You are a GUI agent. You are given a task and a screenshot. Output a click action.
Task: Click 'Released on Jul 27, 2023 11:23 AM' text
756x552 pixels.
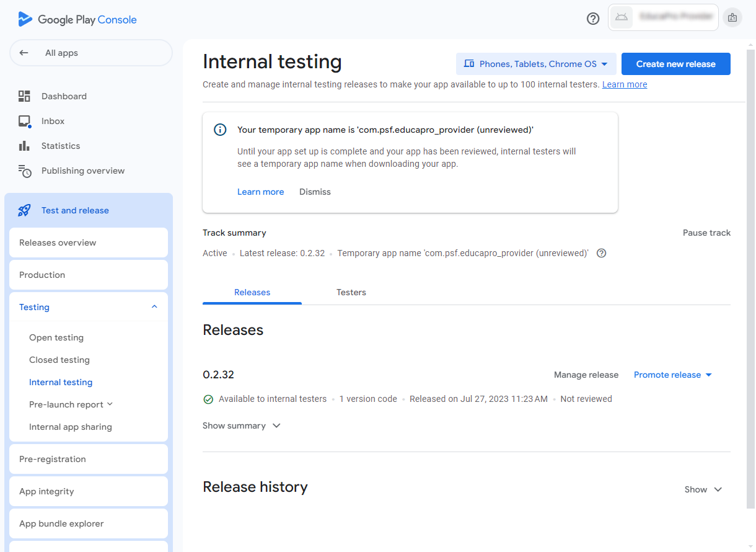click(478, 399)
